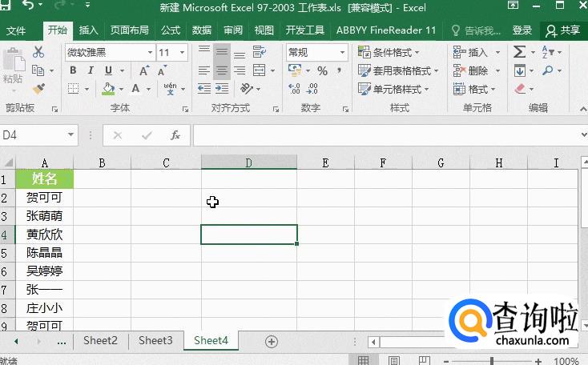Screen dimensions: 588x365
Task: Click the Undo arrow in title bar
Action: click(29, 7)
